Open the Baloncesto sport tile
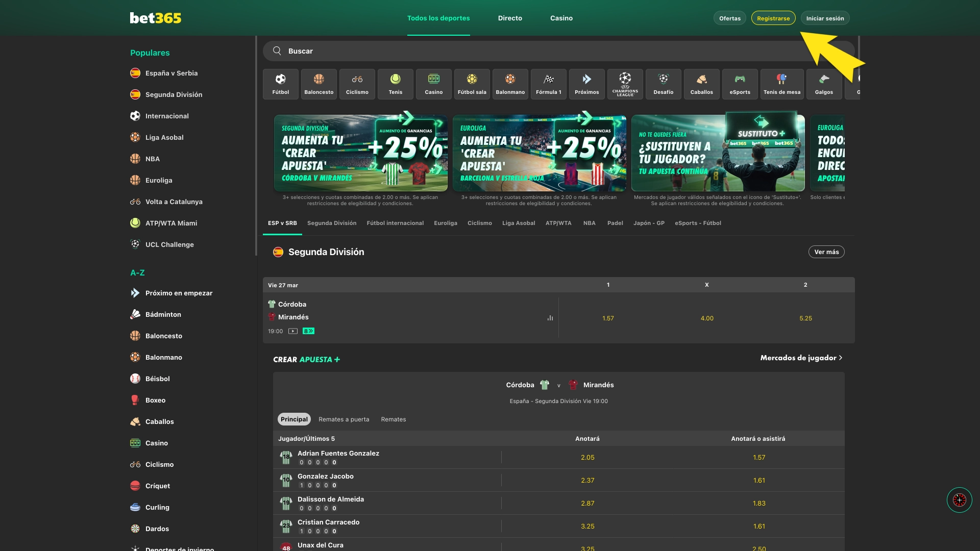980x551 pixels. pyautogui.click(x=318, y=84)
